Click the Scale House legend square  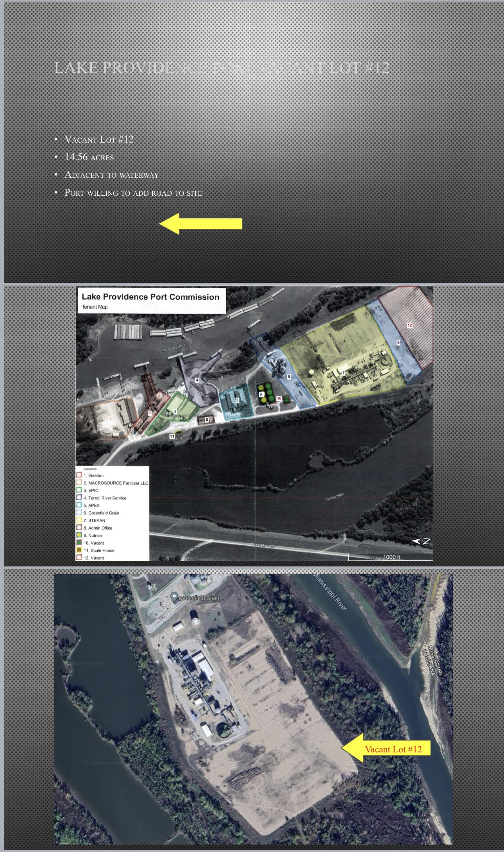[79, 550]
